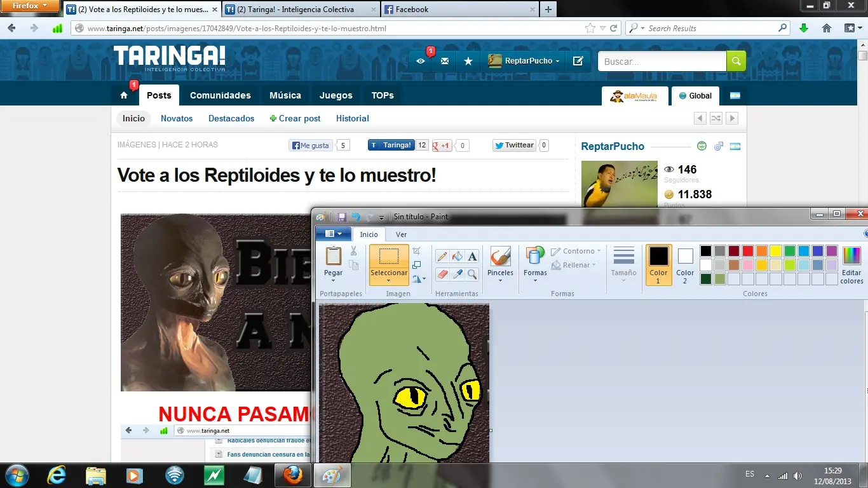868x488 pixels.
Task: Click in the Taringa Buscar search field
Action: 662,61
